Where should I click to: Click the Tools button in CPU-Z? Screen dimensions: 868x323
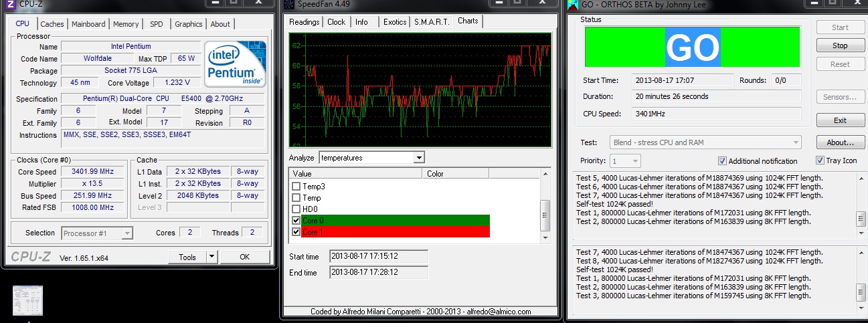187,257
